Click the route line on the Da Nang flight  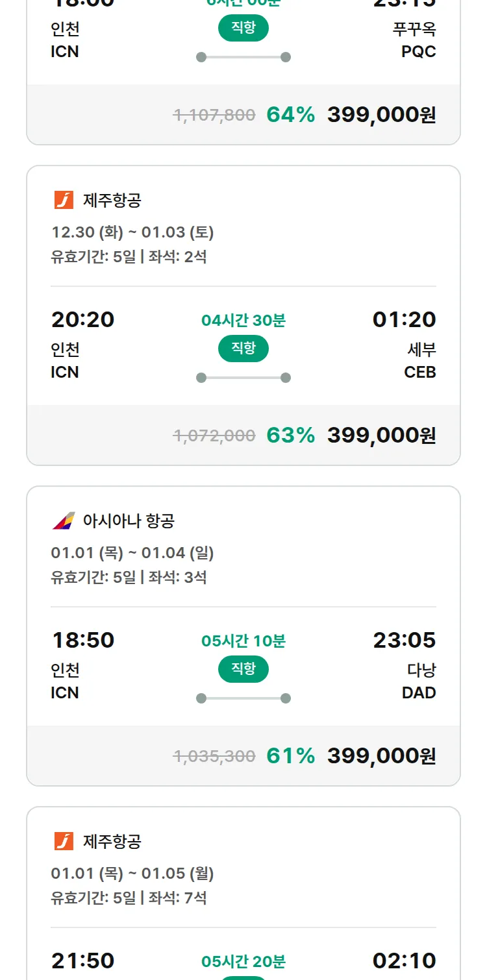coord(243,698)
